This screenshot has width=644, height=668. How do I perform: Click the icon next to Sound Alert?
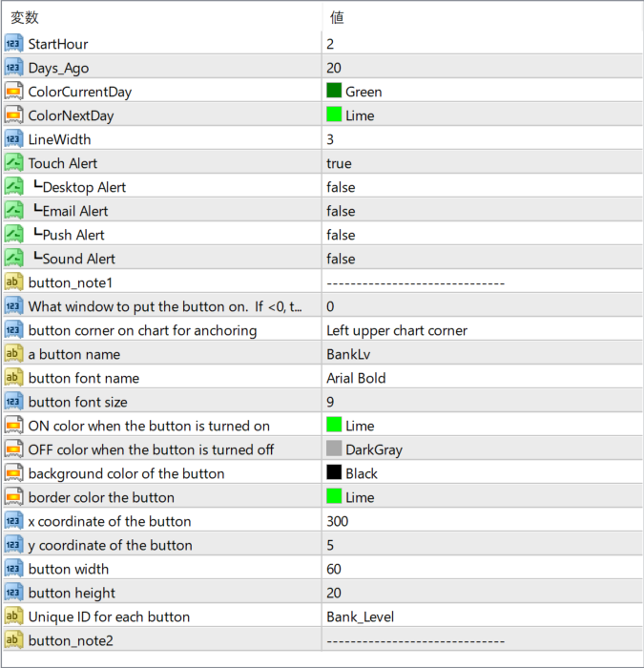tap(13, 259)
